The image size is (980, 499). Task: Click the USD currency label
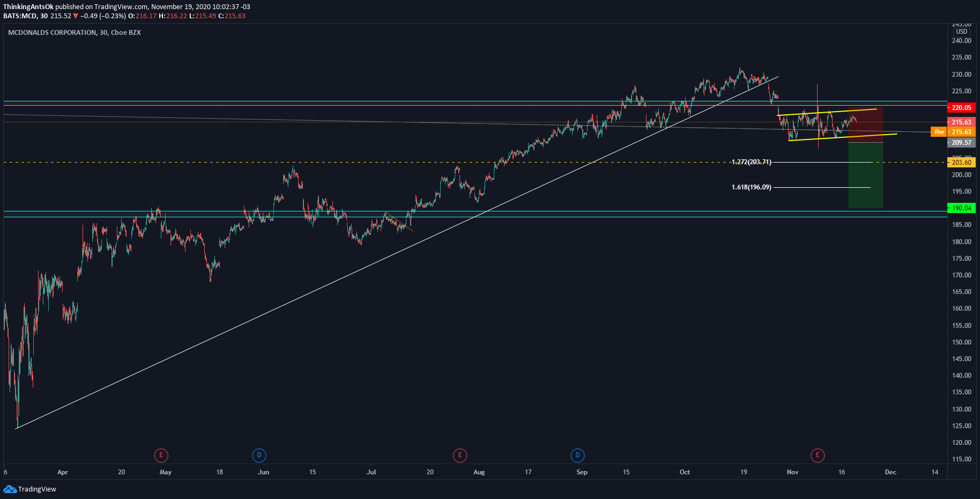[962, 32]
